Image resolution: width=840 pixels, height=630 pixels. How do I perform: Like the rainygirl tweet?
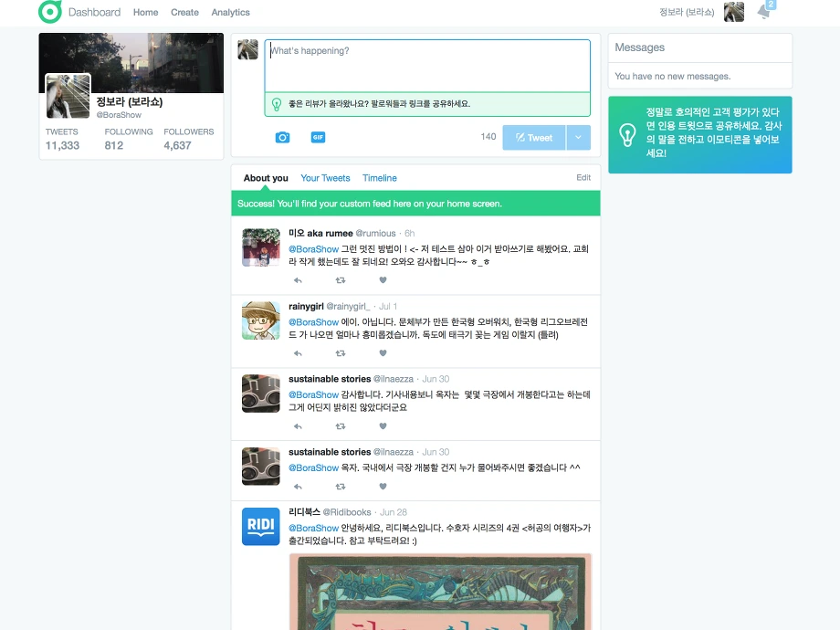click(383, 353)
